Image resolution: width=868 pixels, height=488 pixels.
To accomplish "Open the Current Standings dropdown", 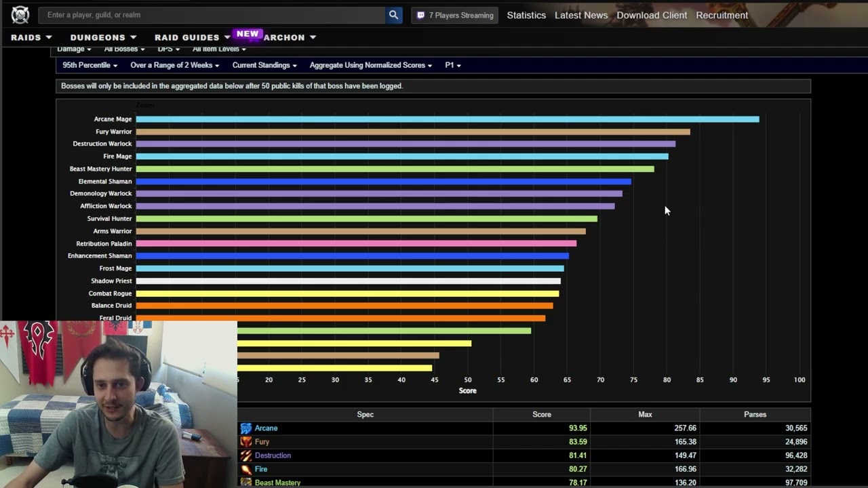I will [264, 65].
